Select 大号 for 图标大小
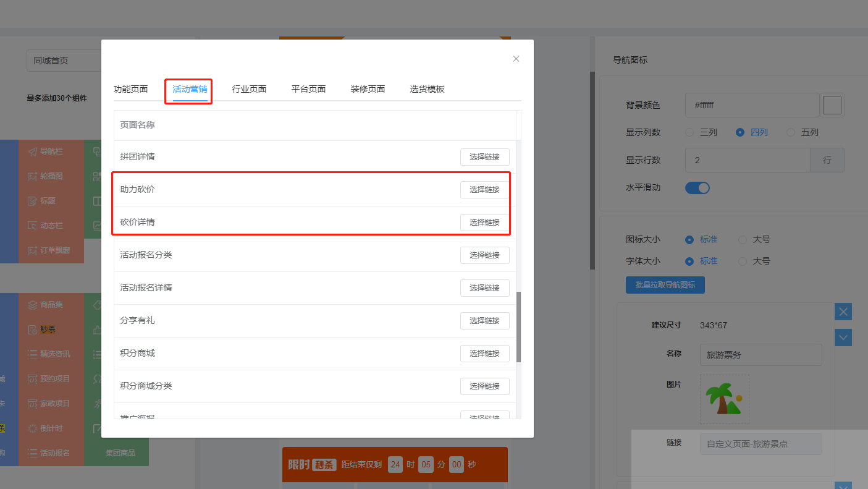 tap(754, 239)
